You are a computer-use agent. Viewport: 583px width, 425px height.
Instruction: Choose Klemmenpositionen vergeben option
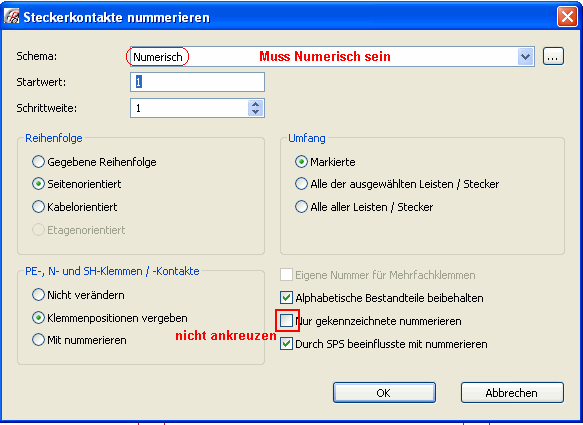38,318
